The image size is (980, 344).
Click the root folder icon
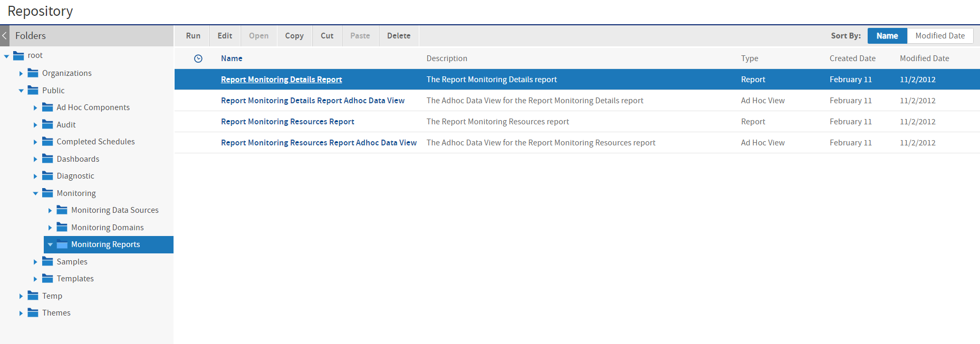click(x=19, y=55)
